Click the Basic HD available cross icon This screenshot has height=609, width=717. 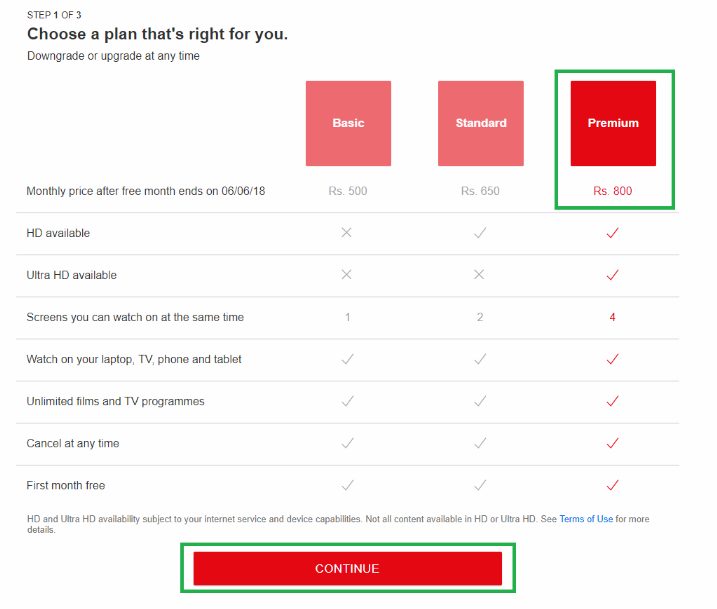click(x=347, y=232)
